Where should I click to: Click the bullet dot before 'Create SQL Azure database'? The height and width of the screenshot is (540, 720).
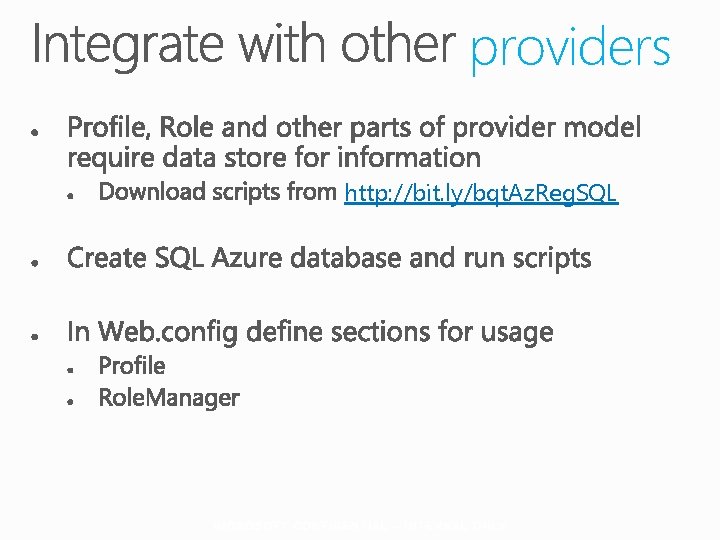pos(35,262)
